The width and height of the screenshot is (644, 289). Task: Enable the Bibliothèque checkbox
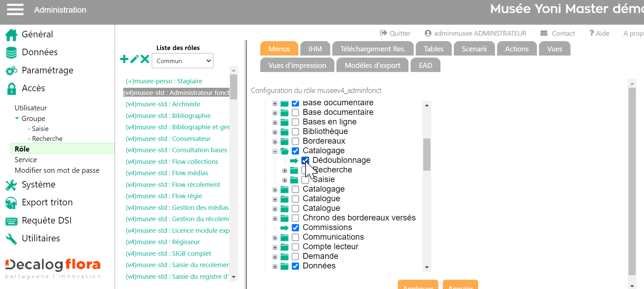tap(295, 132)
